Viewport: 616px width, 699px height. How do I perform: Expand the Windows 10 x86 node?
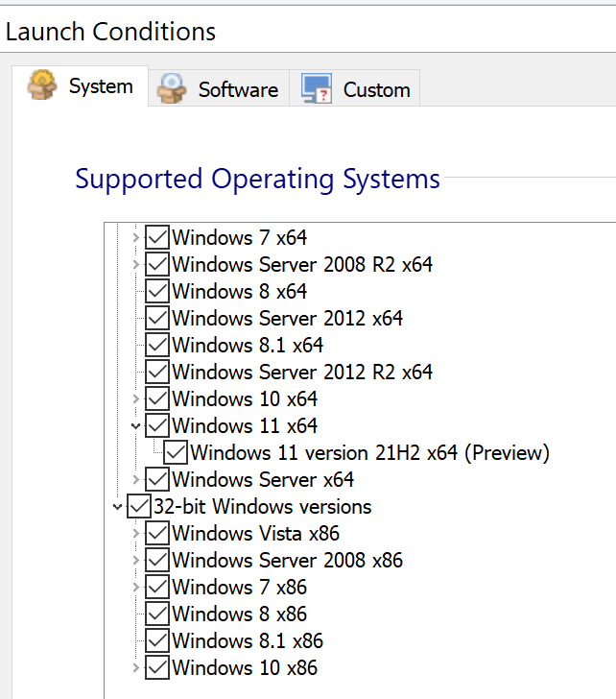click(136, 668)
